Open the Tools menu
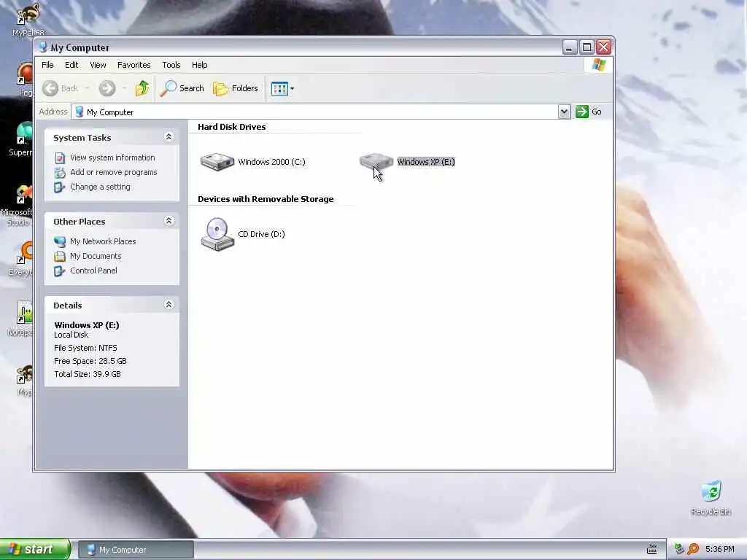The width and height of the screenshot is (747, 560). pyautogui.click(x=171, y=65)
